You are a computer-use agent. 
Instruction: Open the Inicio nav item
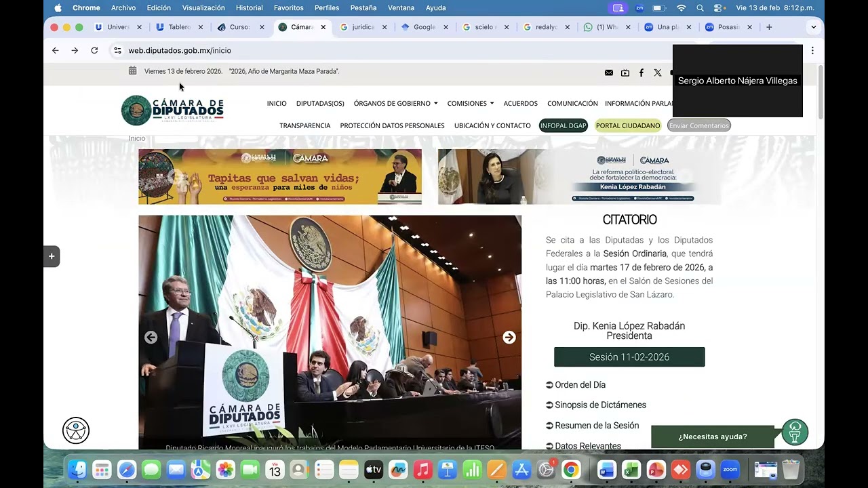point(277,104)
